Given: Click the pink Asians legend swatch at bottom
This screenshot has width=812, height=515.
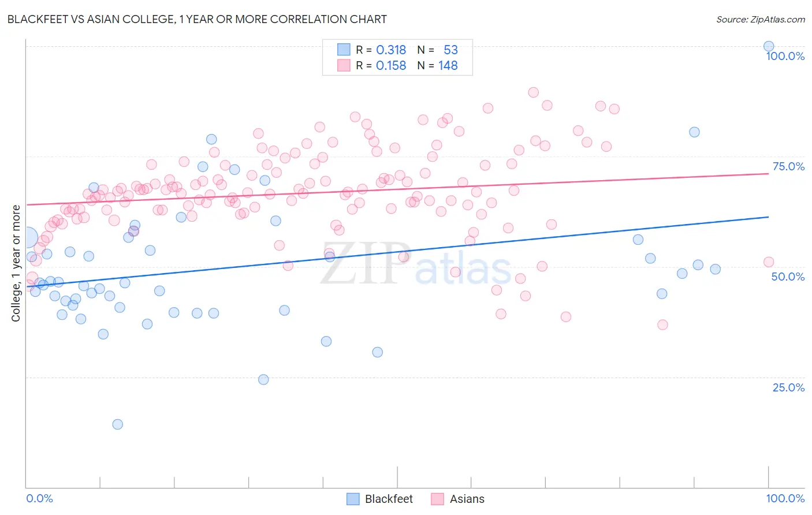Looking at the screenshot, I should pos(437,499).
